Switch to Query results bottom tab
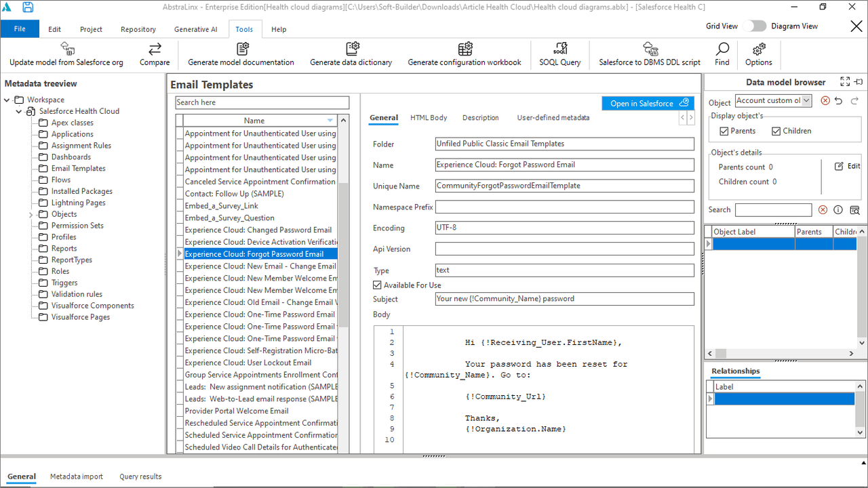Screen dimensions: 868x488 tap(140, 476)
